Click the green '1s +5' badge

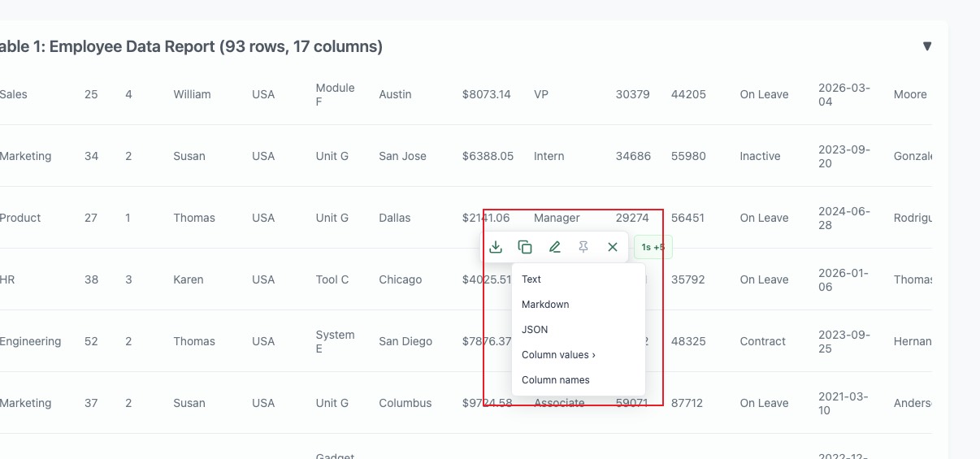[653, 247]
